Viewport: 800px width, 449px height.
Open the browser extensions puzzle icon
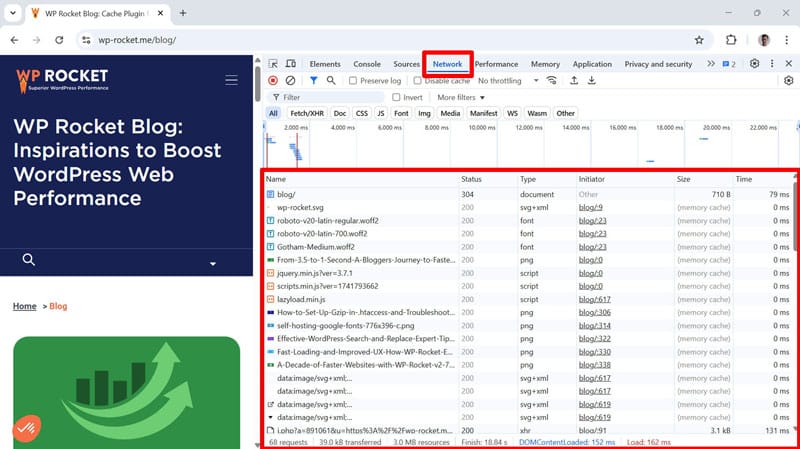(x=731, y=40)
